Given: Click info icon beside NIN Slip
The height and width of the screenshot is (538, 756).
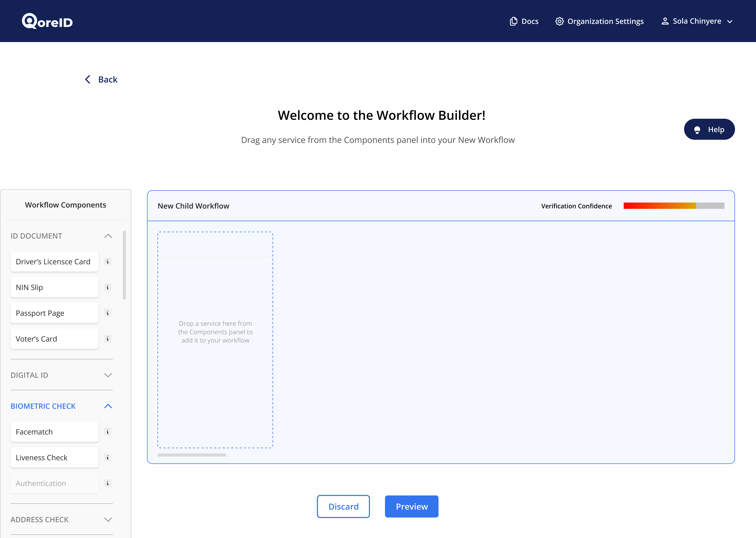Looking at the screenshot, I should pos(108,287).
